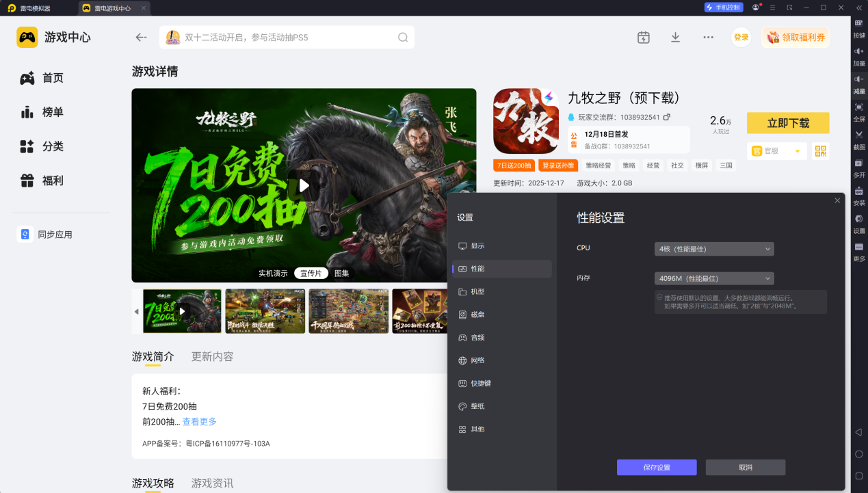The image size is (868, 493).
Task: Click the back arrow in Game Center
Action: [x=141, y=38]
